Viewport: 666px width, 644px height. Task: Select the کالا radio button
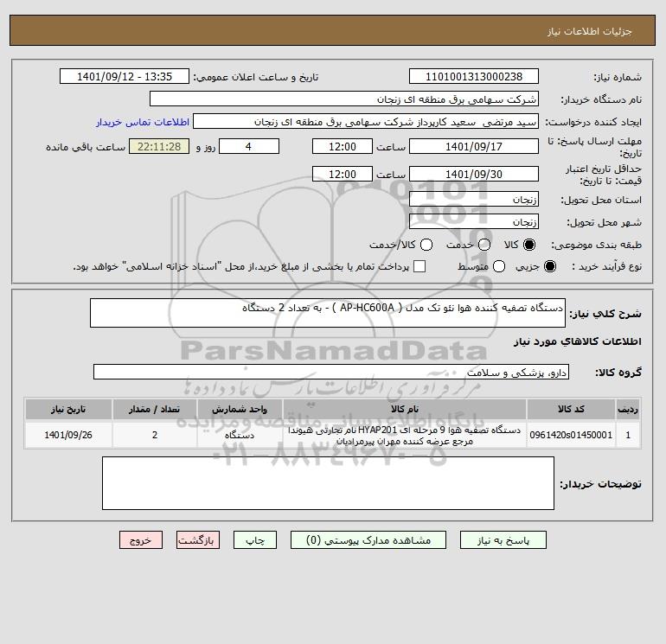click(529, 245)
